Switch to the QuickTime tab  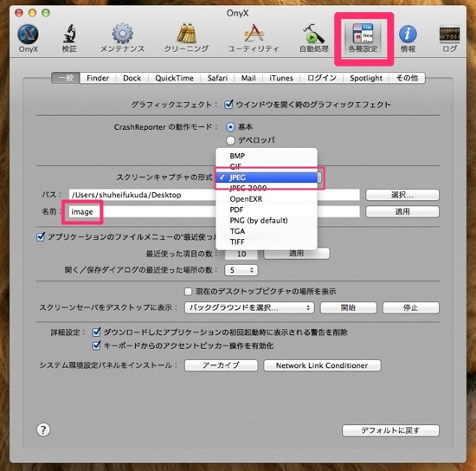click(174, 78)
